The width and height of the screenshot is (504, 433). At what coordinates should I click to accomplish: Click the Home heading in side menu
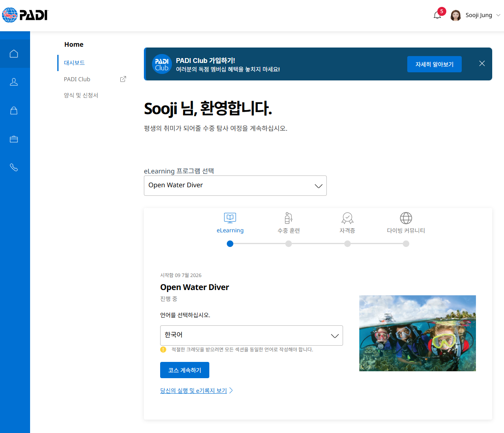click(x=74, y=44)
